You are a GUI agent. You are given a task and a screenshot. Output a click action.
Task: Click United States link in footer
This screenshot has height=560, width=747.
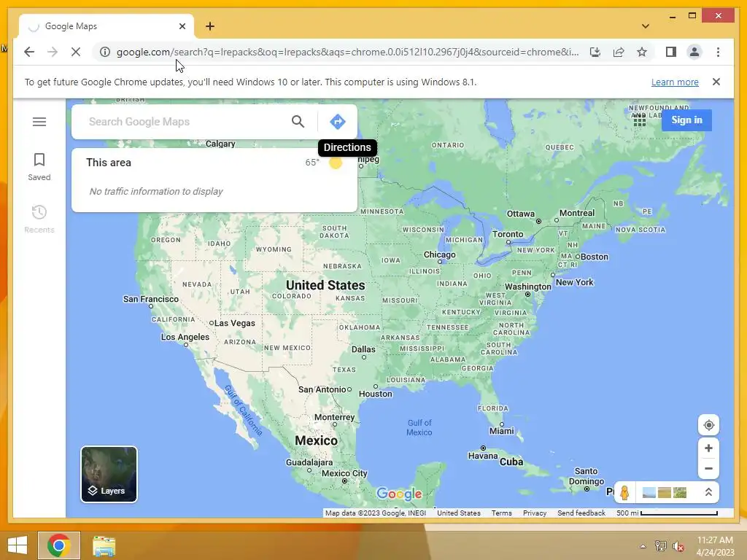pos(459,513)
